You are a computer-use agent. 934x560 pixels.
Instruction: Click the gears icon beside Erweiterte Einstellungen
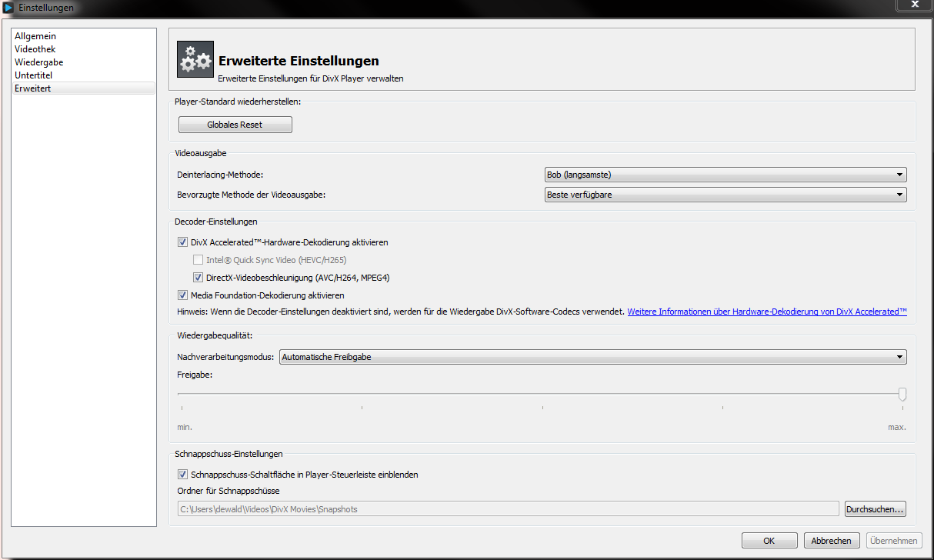[195, 60]
